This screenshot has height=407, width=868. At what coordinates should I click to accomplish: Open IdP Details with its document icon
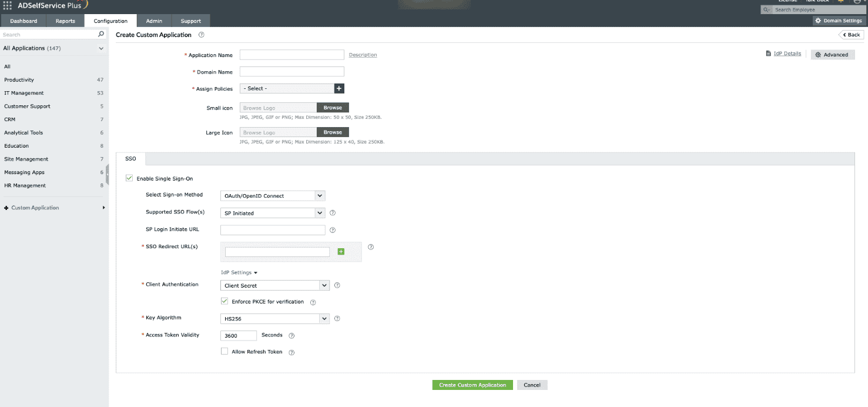coord(768,53)
